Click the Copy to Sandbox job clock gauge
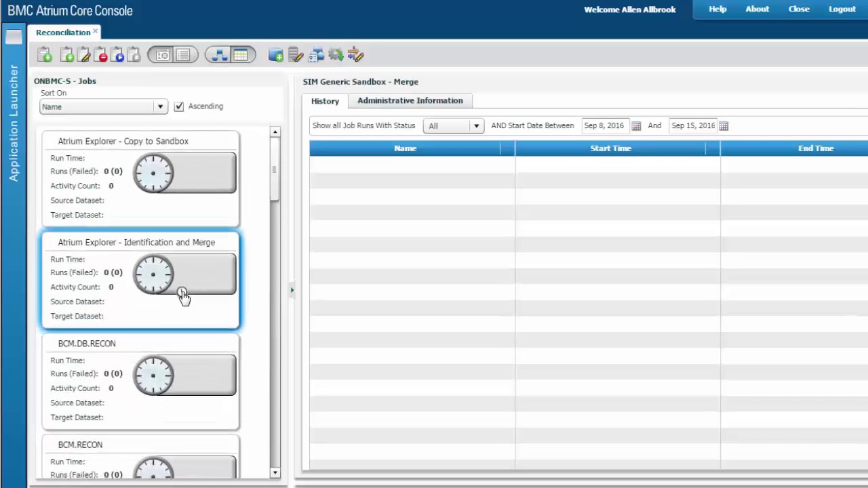The height and width of the screenshot is (488, 868). point(153,173)
